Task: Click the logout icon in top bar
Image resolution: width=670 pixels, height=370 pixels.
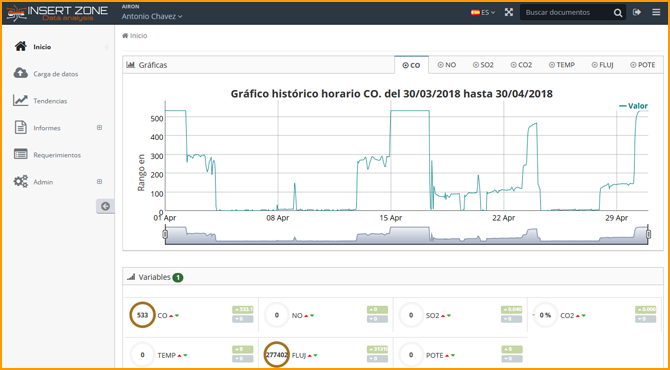Action: click(637, 12)
